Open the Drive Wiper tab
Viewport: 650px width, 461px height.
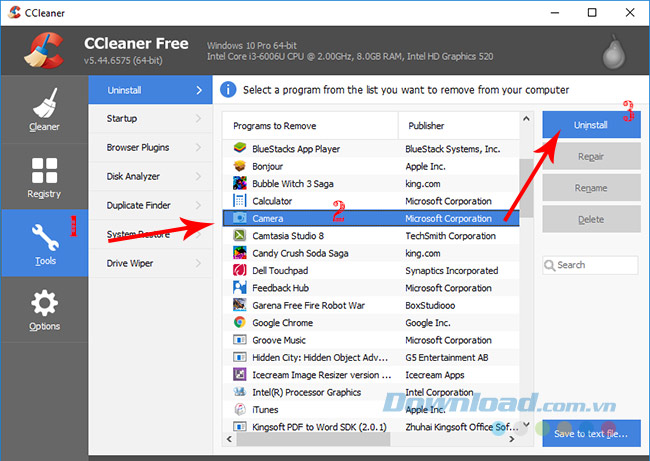pos(150,263)
